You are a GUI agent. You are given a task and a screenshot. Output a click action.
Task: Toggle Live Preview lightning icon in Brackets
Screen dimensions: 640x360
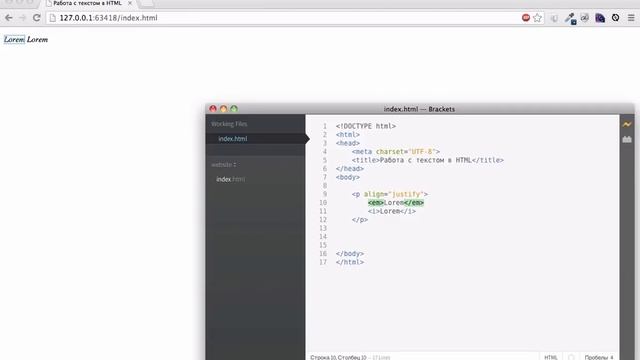pos(627,124)
